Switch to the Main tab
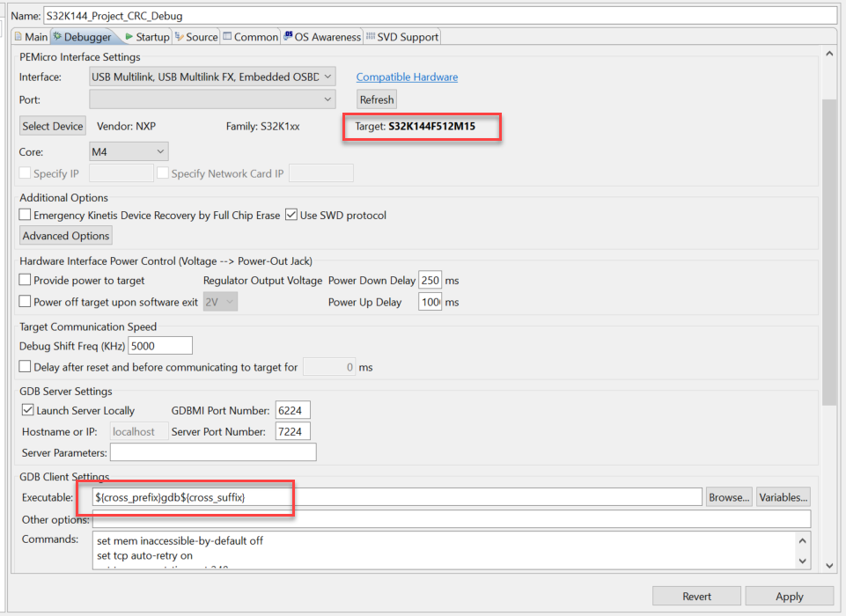Viewport: 846px width, 616px height. [x=35, y=37]
